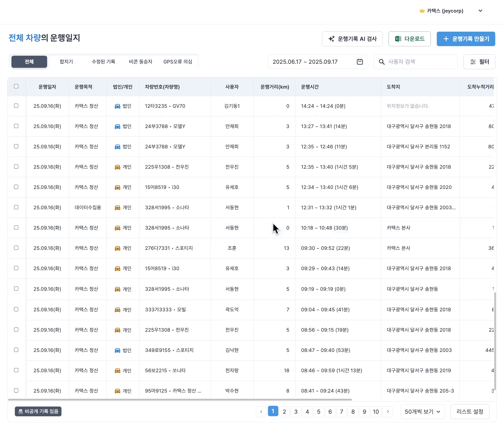Go to next page with right chevron
The width and height of the screenshot is (504, 426).
point(388,411)
